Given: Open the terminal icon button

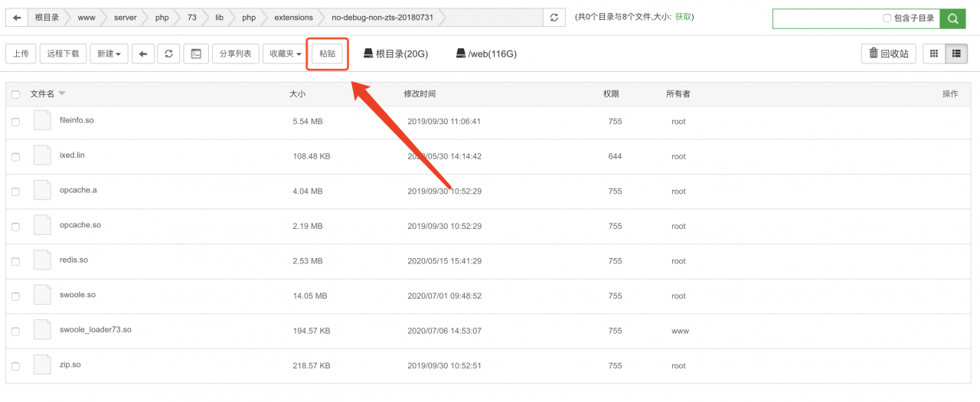Looking at the screenshot, I should tap(196, 54).
